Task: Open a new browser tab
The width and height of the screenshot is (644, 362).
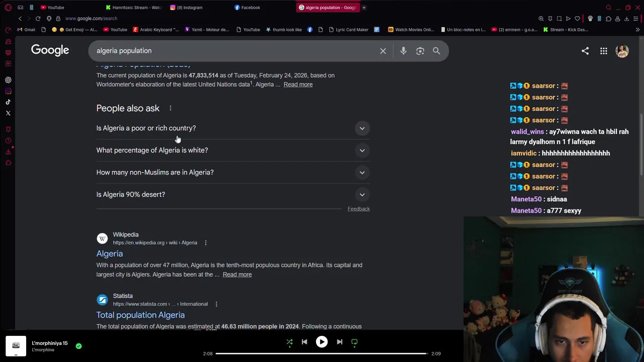Action: click(364, 8)
